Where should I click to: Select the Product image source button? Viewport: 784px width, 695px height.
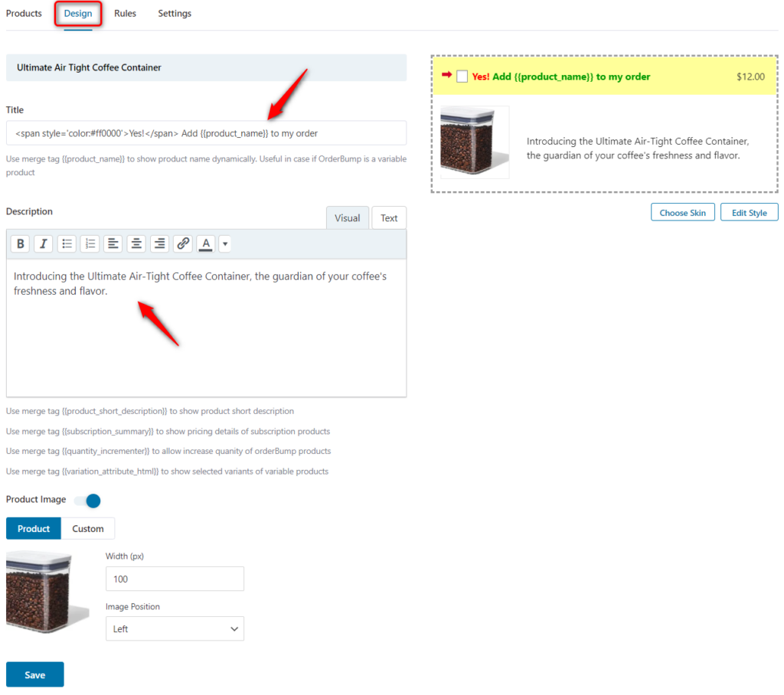click(34, 528)
